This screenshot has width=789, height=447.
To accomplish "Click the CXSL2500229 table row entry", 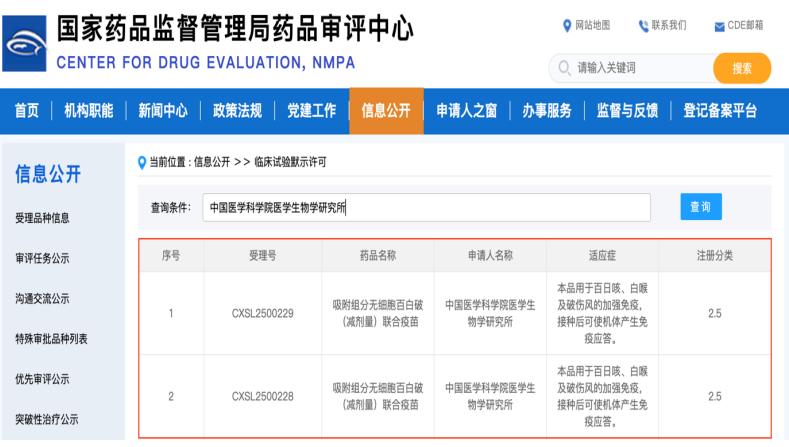I will (262, 313).
